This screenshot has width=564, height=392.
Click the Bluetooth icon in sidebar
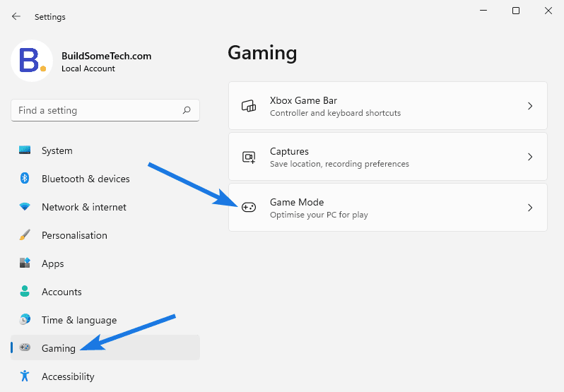[x=25, y=178]
